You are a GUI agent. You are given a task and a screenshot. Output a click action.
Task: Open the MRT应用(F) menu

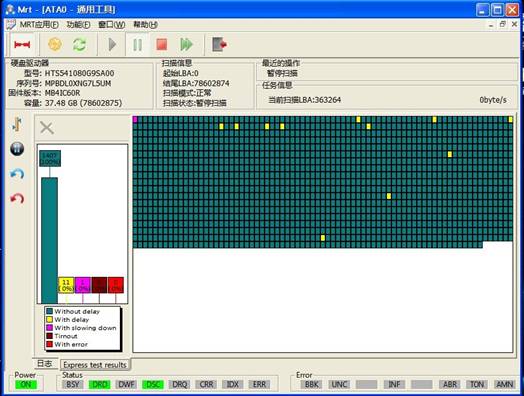[39, 25]
